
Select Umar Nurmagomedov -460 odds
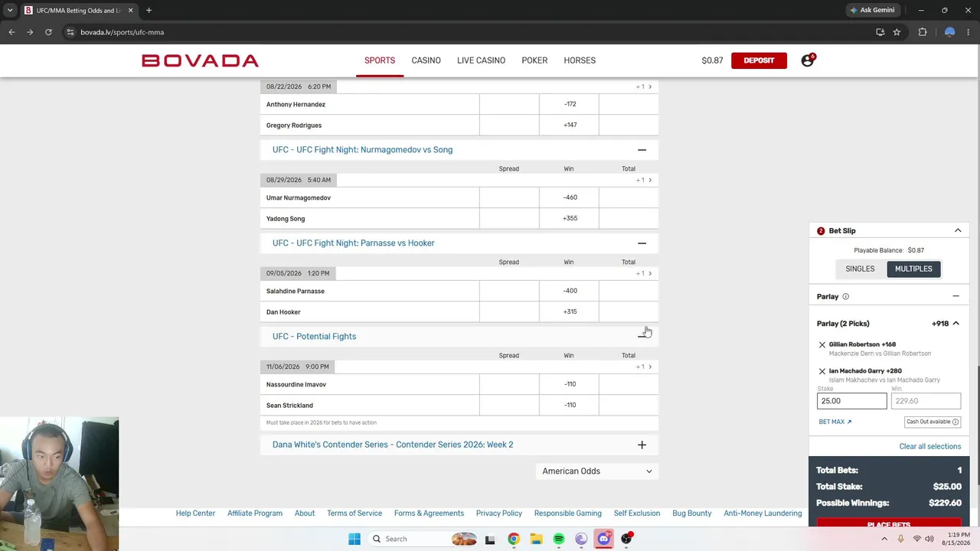569,197
